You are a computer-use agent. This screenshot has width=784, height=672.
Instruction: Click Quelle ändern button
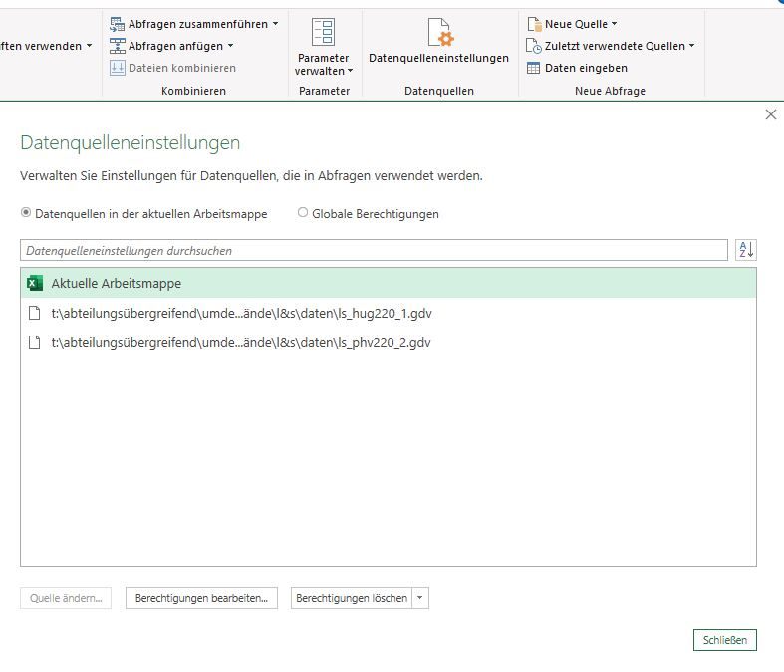click(x=66, y=598)
